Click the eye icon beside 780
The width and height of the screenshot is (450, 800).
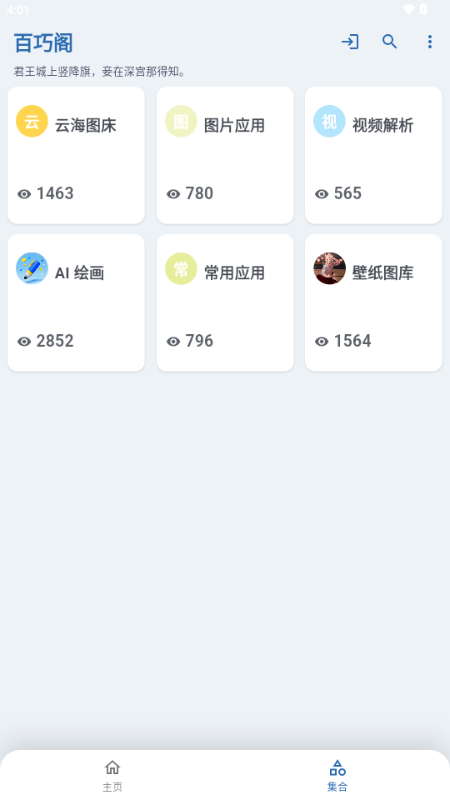[173, 194]
